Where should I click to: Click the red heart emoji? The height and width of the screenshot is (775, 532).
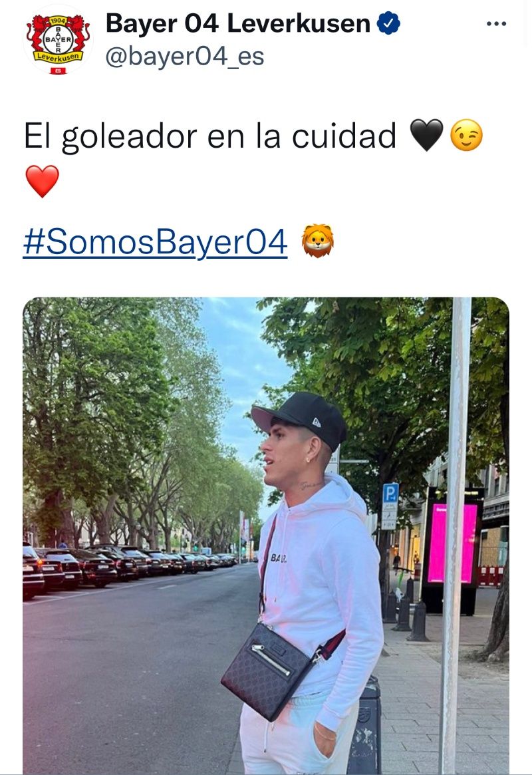(42, 181)
